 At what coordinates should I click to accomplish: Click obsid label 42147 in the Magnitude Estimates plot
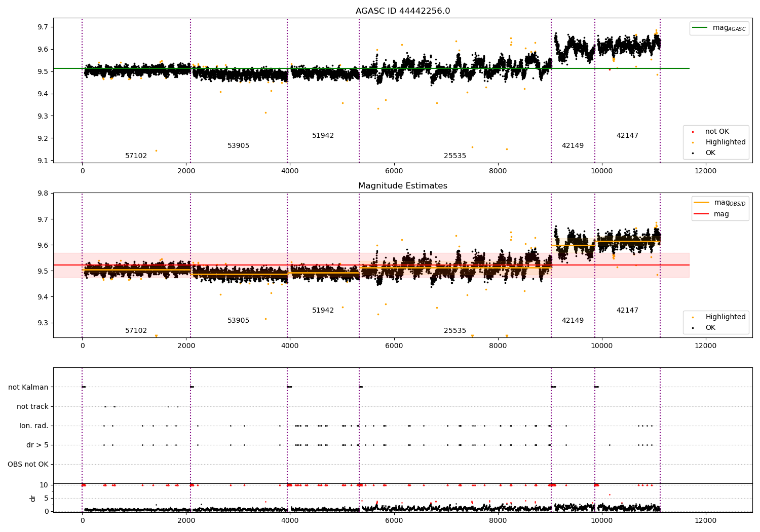[x=627, y=311]
